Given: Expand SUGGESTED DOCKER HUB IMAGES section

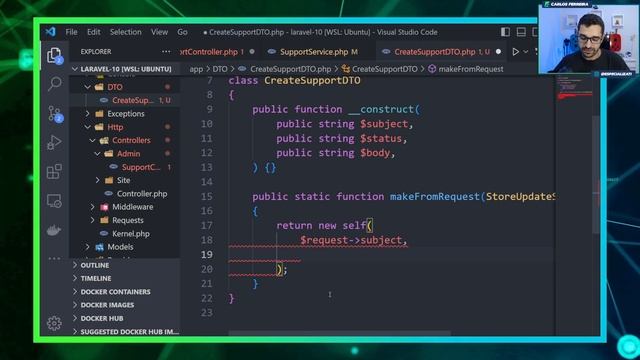Looking at the screenshot, I should 130,332.
